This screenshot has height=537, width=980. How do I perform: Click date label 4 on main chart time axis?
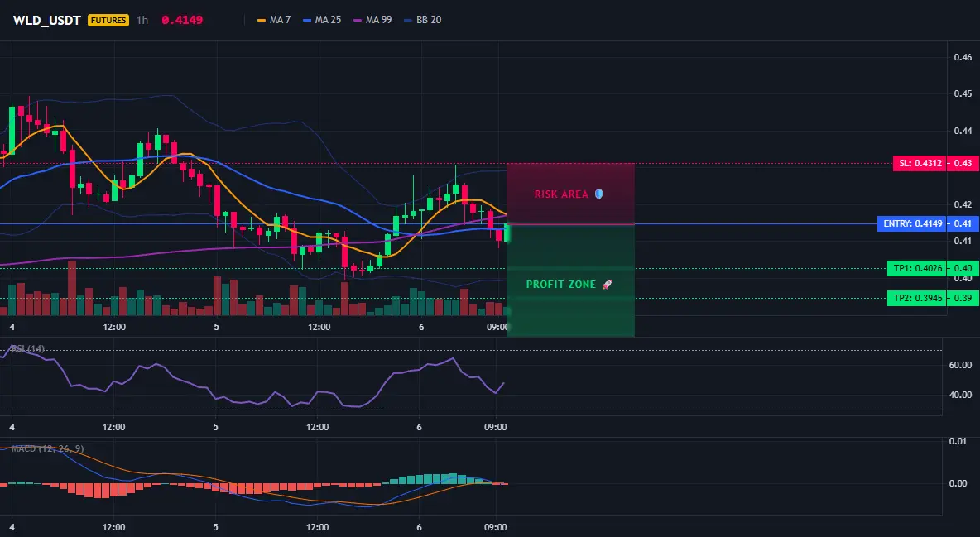click(12, 327)
